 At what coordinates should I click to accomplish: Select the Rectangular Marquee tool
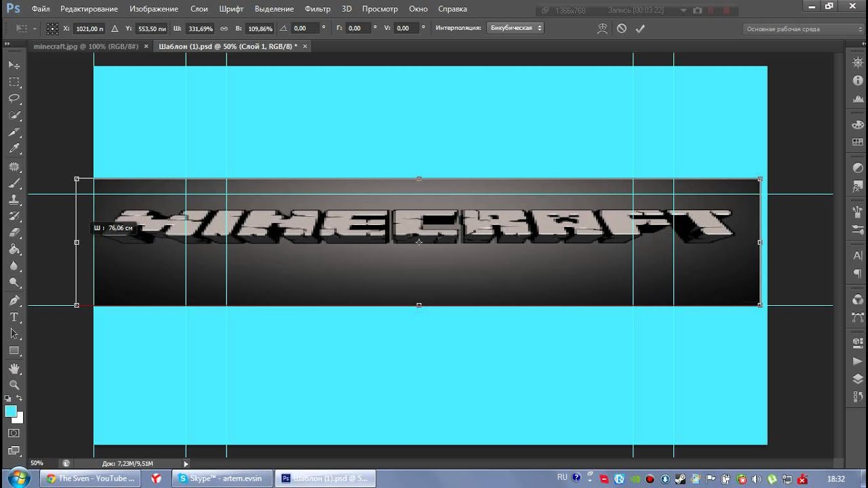click(x=14, y=82)
